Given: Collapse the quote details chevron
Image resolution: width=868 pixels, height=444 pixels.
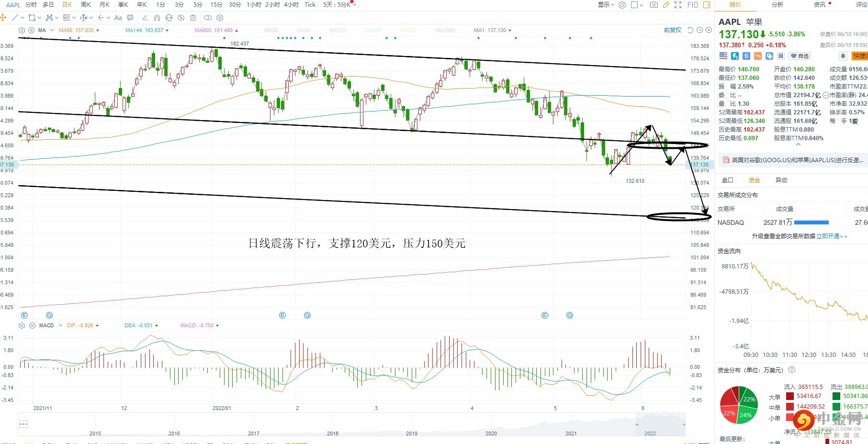Looking at the screenshot, I should tap(798, 144).
